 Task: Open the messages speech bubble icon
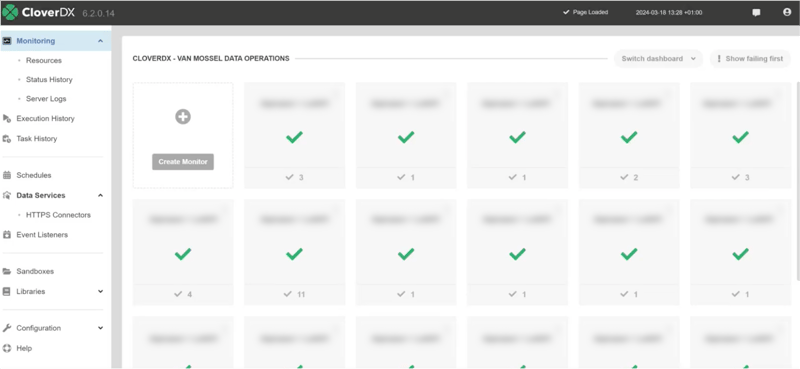(756, 13)
